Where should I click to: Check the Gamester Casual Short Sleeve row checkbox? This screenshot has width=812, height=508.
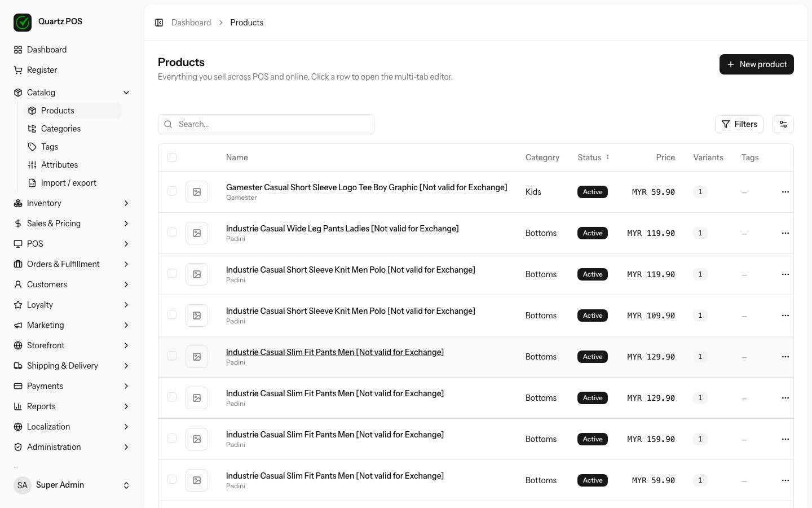point(172,191)
